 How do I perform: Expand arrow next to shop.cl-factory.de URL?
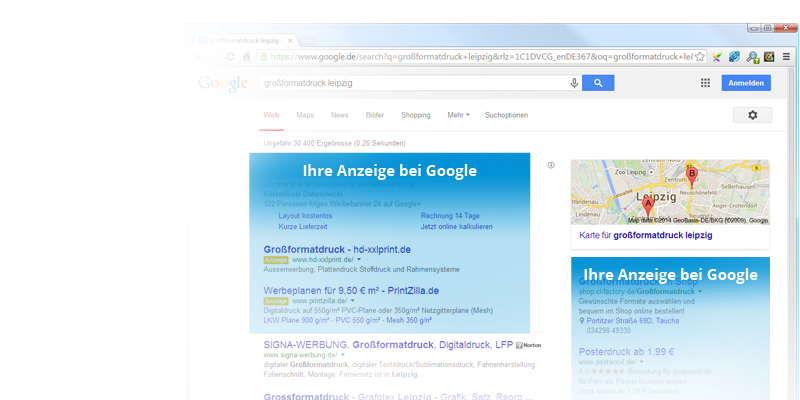tap(700, 292)
